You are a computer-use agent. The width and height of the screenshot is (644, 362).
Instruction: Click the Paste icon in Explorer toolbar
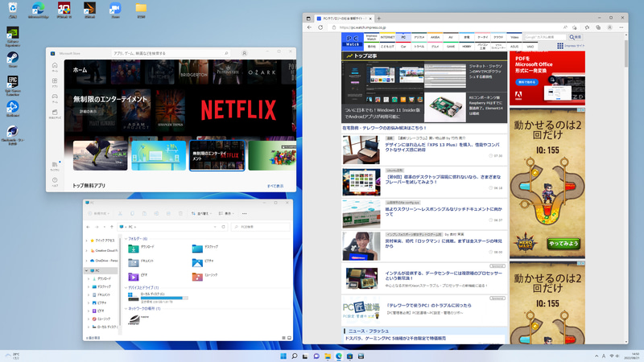[x=144, y=213]
